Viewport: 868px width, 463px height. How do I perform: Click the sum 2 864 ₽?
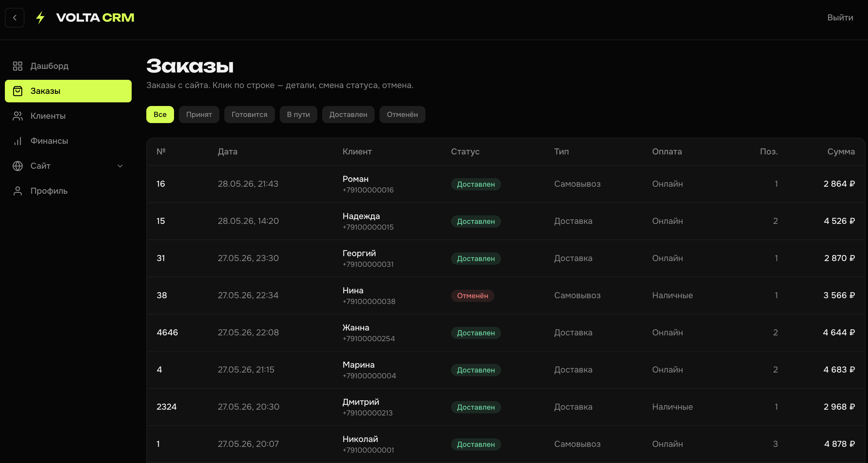point(839,184)
